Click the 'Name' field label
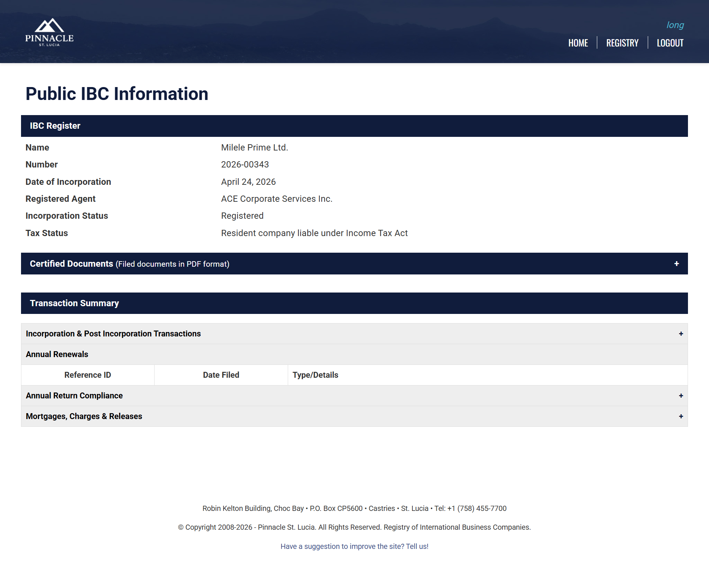Viewport: 709px width, 588px height. 37,148
